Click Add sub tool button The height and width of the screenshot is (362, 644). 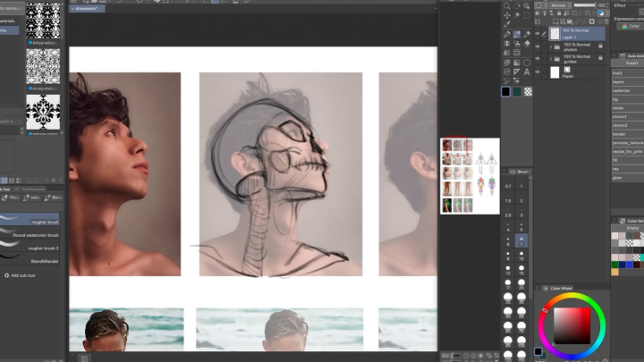(x=25, y=275)
